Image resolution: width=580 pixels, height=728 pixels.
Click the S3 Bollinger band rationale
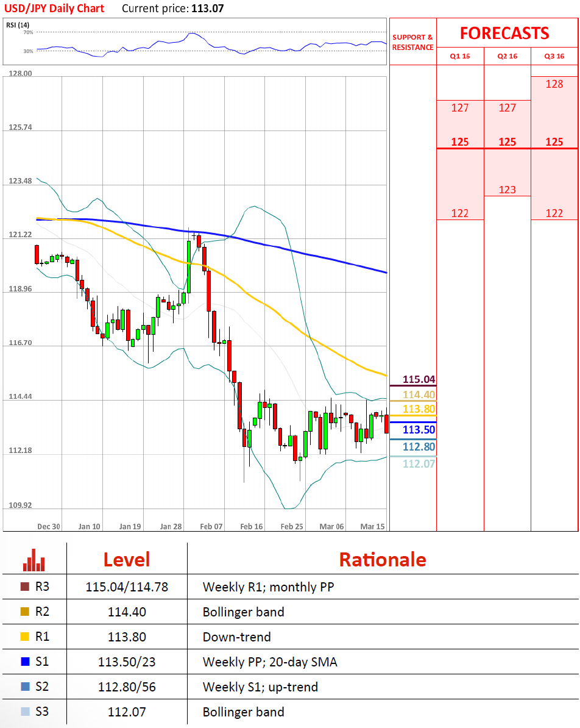click(243, 712)
